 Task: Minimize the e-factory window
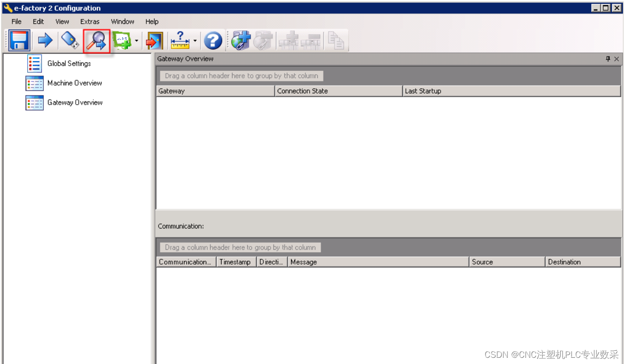[596, 8]
